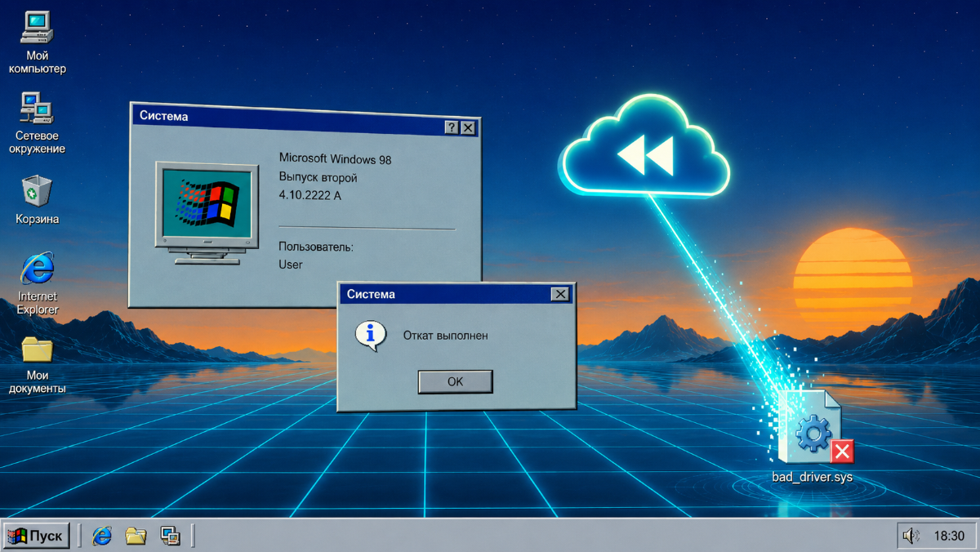The image size is (980, 552).
Task: Click the info icon in the message dialog
Action: 370,335
